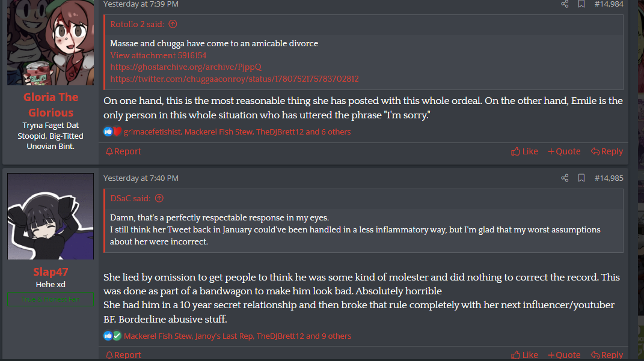This screenshot has width=644, height=361.
Task: Report Slap47's post
Action: coord(123,355)
